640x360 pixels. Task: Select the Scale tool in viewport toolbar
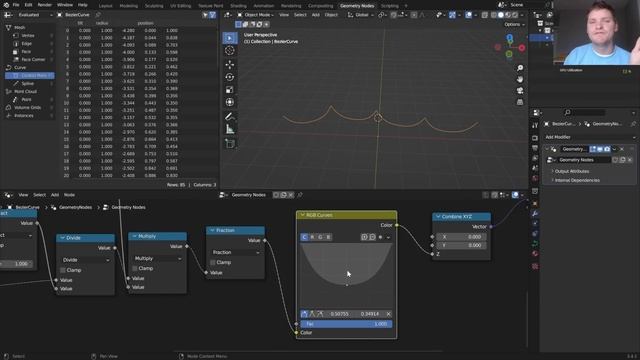tap(230, 89)
